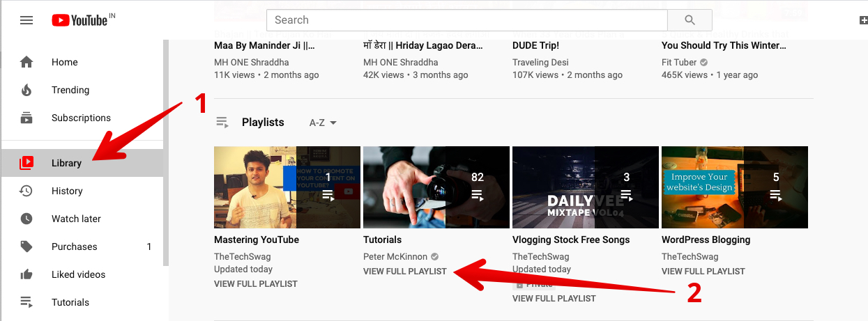The image size is (868, 321).
Task: Click the Home house icon
Action: point(26,62)
